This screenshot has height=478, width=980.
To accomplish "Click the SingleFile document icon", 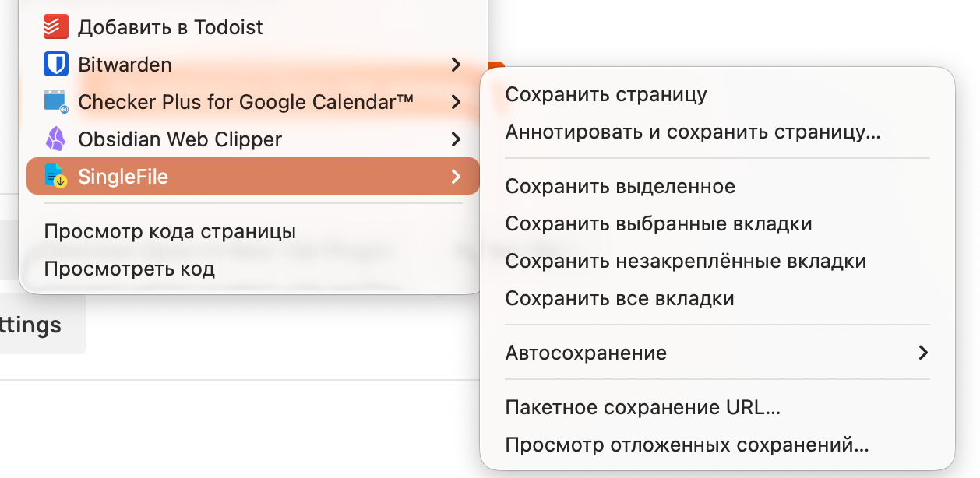I will [x=56, y=177].
